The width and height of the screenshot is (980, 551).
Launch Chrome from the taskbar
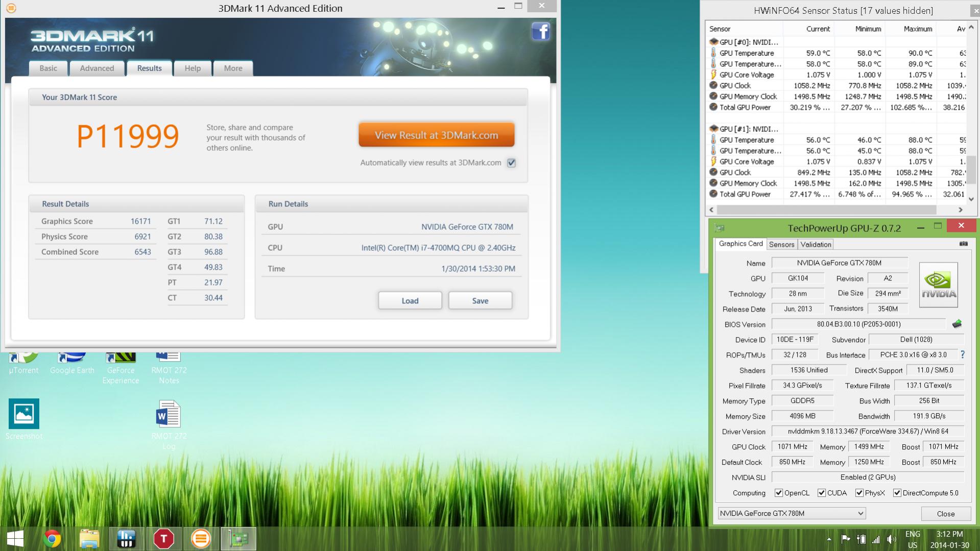[x=52, y=539]
